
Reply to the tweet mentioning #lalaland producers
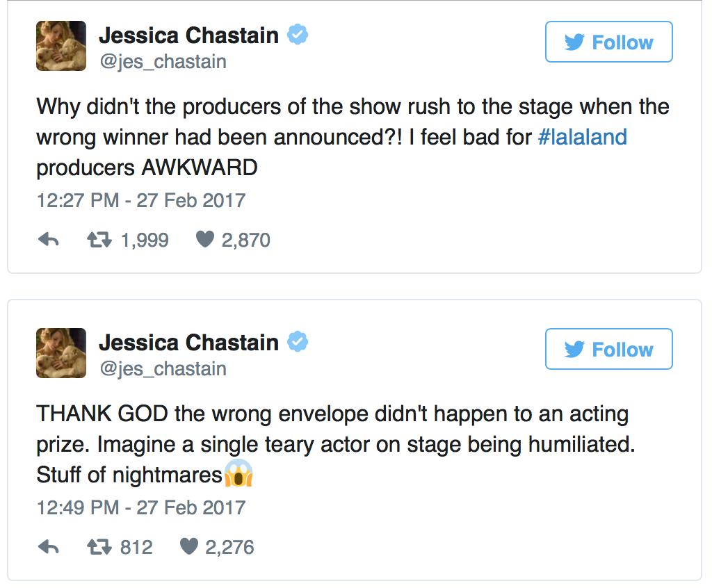coord(48,240)
